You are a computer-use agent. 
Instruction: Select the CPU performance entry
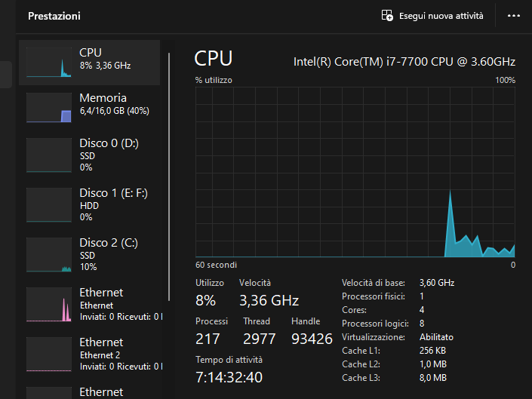point(90,63)
